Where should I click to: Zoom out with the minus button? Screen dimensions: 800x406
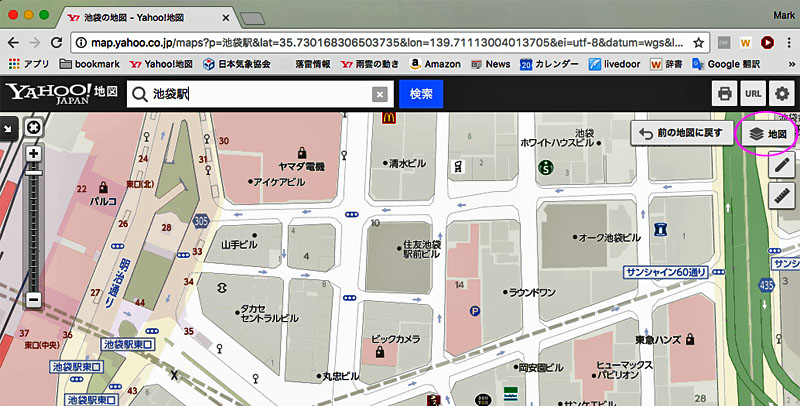[34, 299]
